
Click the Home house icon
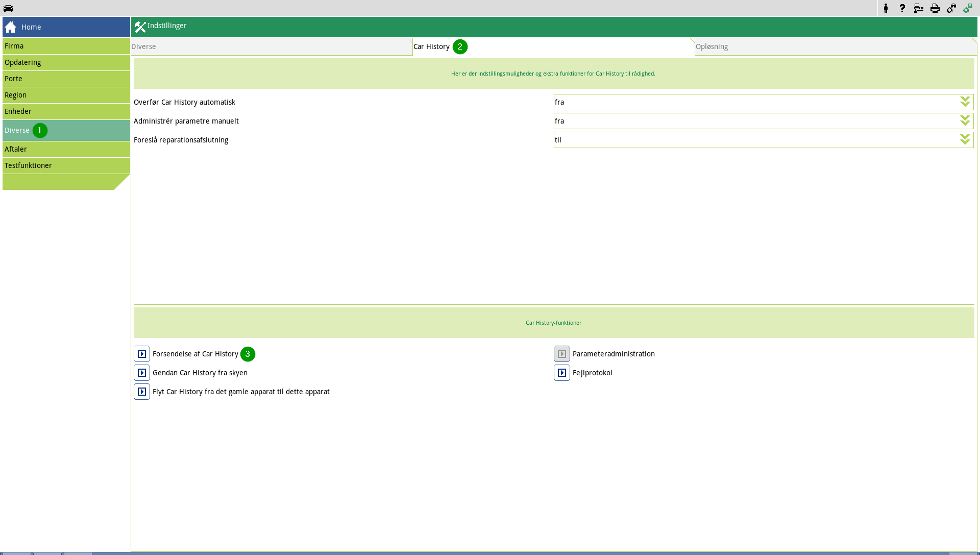(11, 27)
